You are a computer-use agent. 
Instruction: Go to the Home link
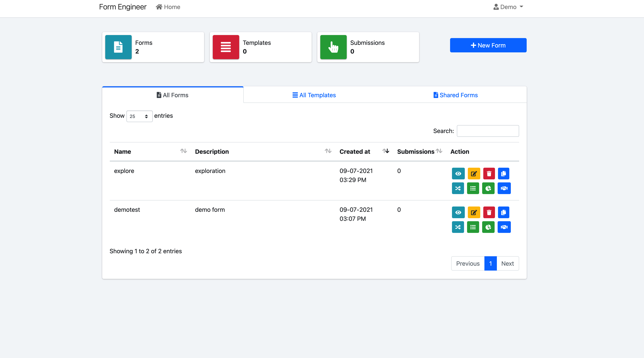tap(168, 7)
